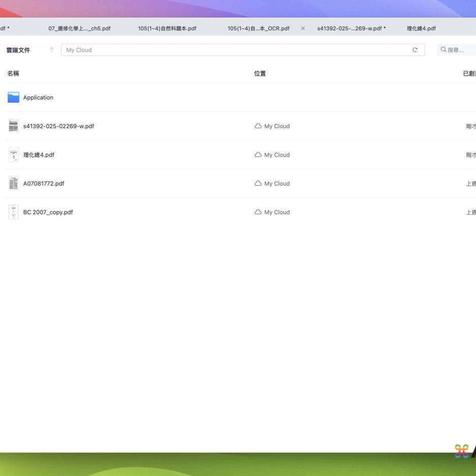The image size is (476, 476).
Task: Click the My Cloud path field
Action: (234, 50)
